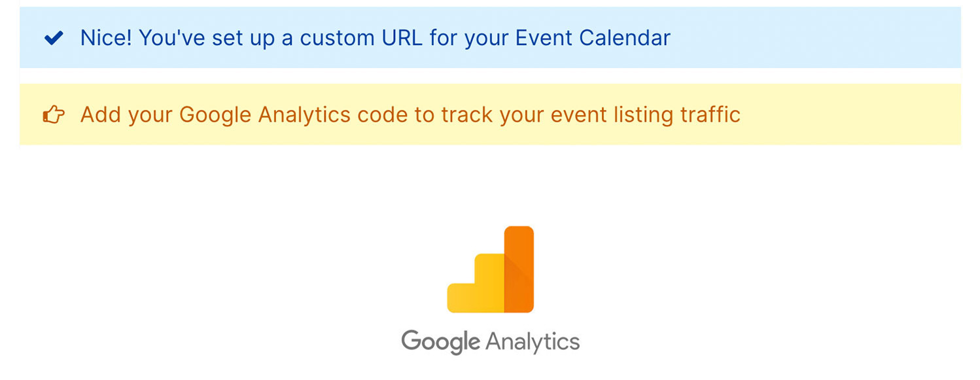Image resolution: width=980 pixels, height=380 pixels.
Task: Click the white gap between the two banners
Action: point(491,76)
